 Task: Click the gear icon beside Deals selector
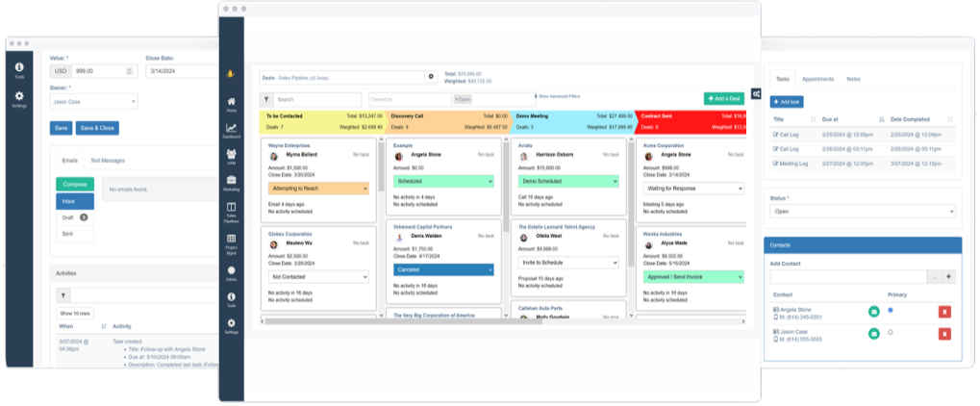coord(431,77)
